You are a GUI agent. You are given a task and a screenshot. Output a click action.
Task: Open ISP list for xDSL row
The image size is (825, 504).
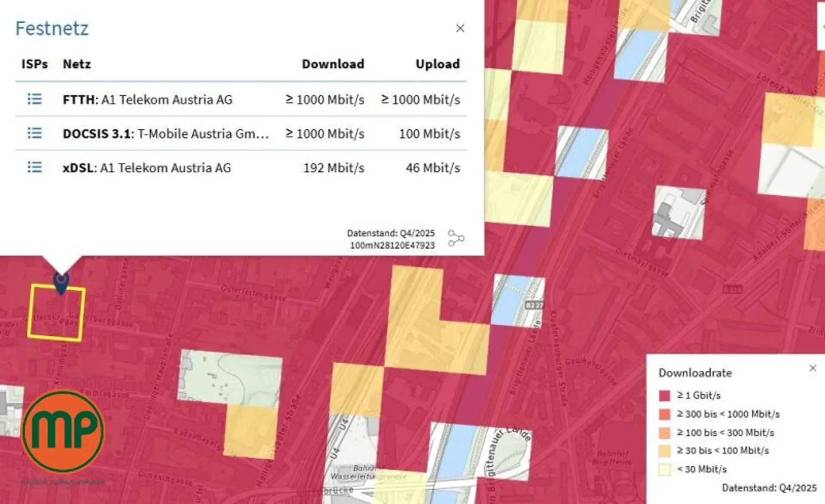[x=35, y=167]
